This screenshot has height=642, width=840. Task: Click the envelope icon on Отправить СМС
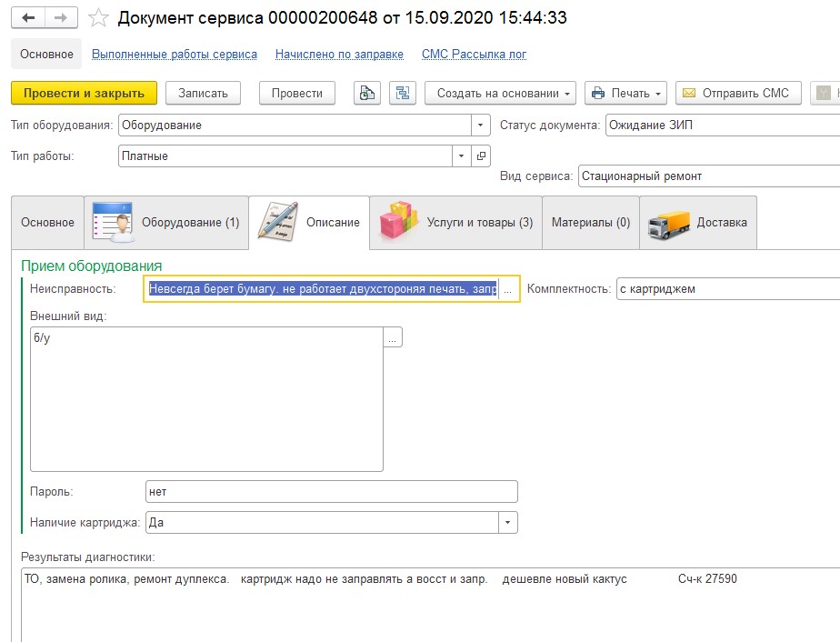tap(689, 94)
